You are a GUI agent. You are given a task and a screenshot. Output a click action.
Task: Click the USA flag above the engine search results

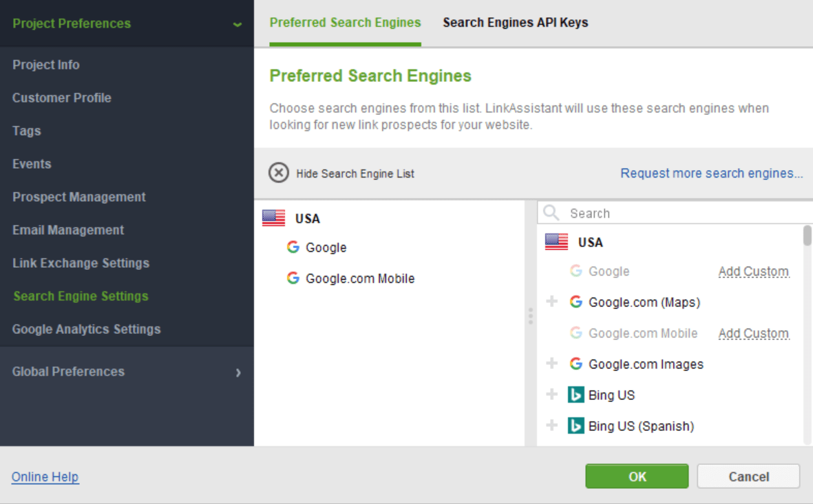point(551,242)
